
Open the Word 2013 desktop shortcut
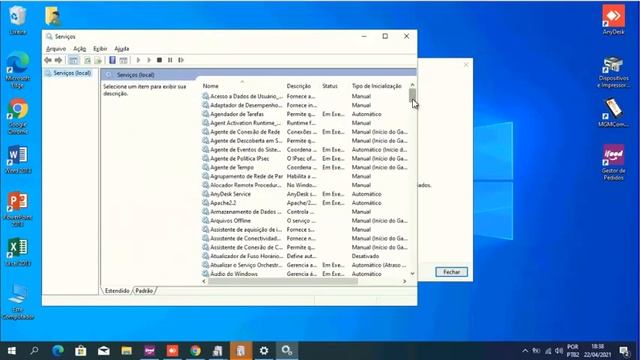18,159
